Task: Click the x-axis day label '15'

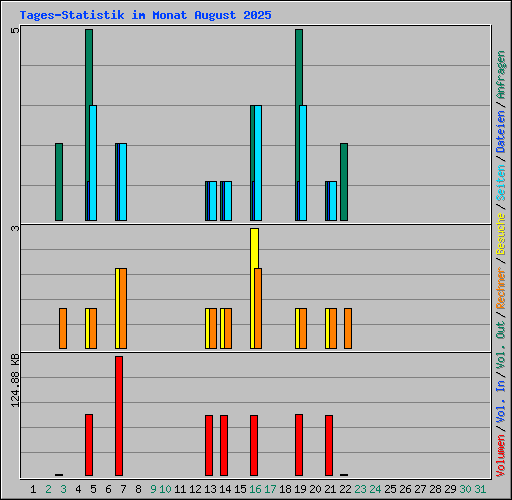Action: [240, 489]
